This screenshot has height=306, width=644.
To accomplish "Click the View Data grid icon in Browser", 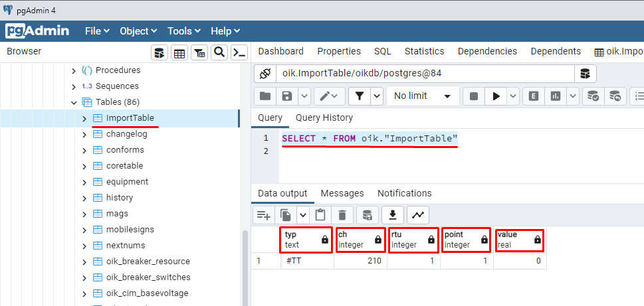I will [x=179, y=53].
